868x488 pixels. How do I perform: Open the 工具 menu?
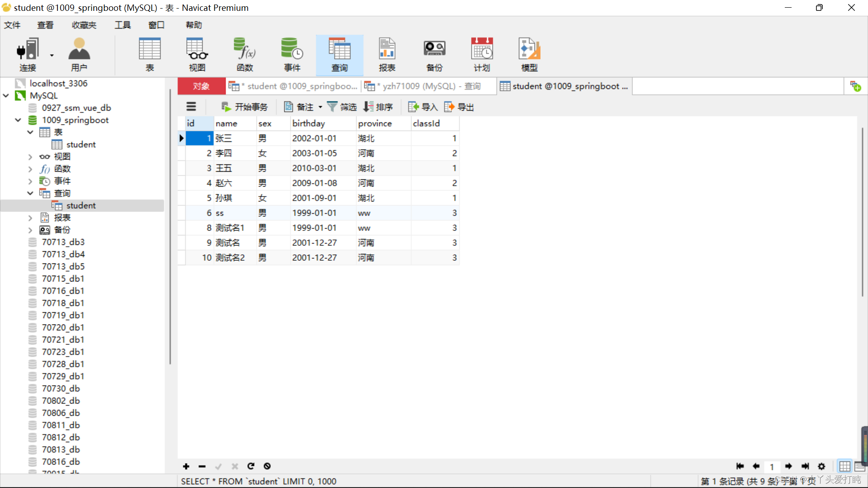point(123,25)
